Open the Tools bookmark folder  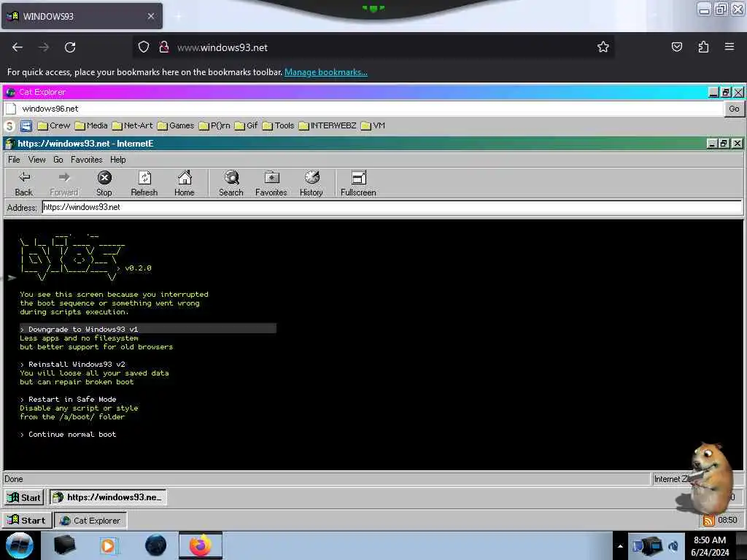[x=278, y=125]
